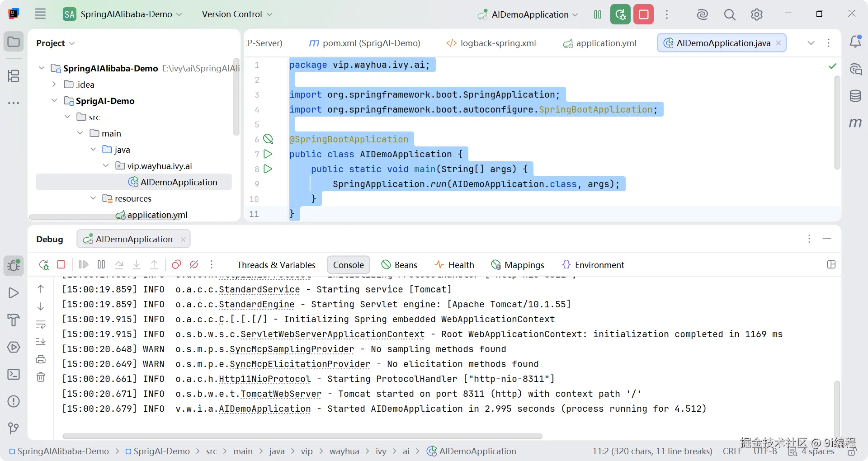Viewport: 868px width, 461px height.
Task: Open the Beans tab
Action: click(x=399, y=265)
